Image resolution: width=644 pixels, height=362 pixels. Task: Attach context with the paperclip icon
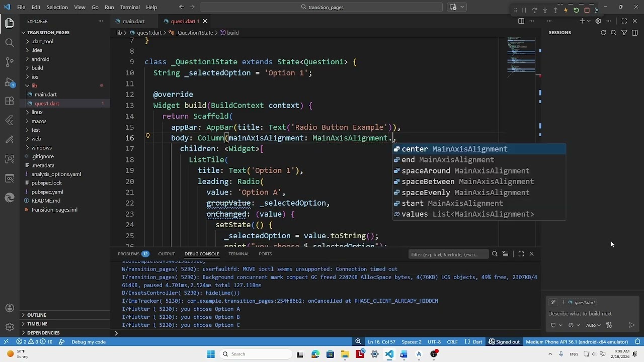click(553, 302)
